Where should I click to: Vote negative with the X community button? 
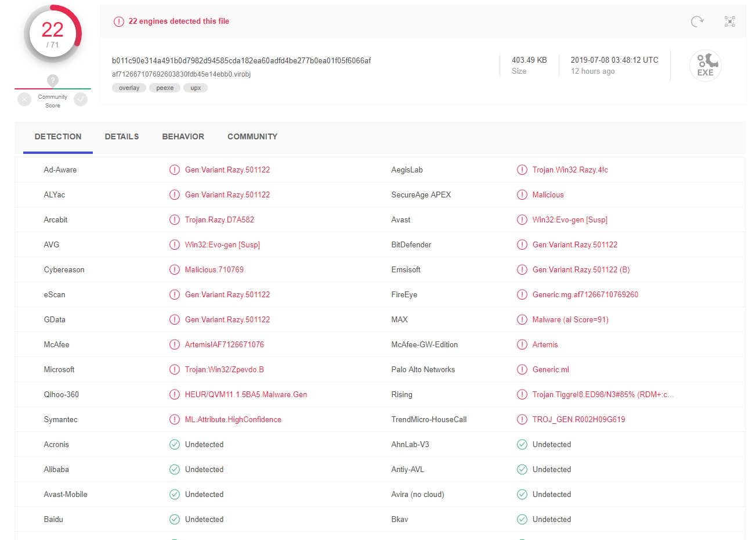pos(24,99)
